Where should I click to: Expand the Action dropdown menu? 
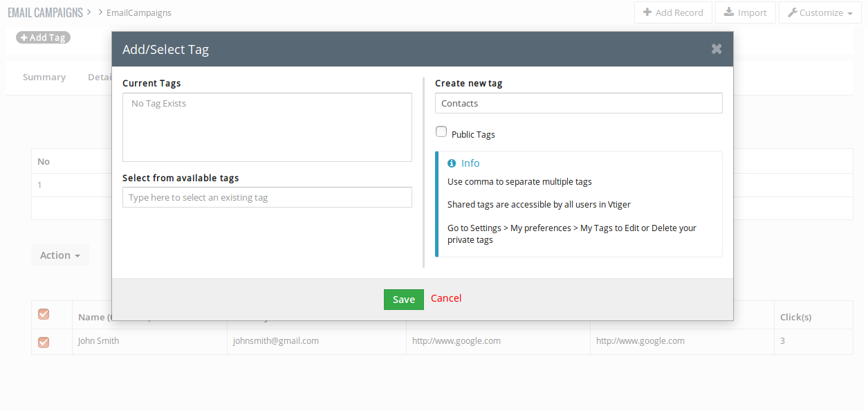[x=60, y=255]
